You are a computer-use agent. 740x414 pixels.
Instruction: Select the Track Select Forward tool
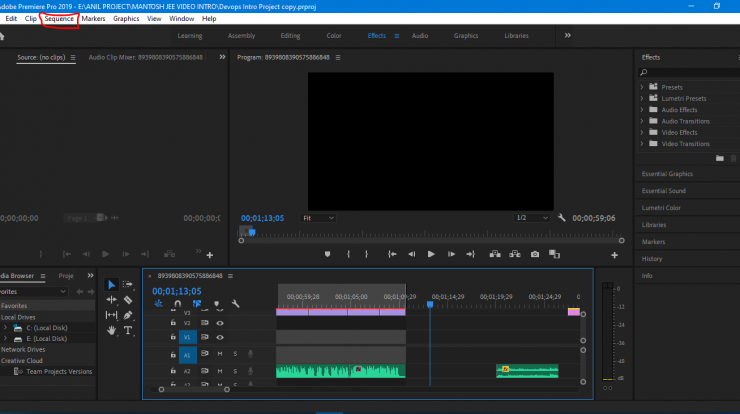click(127, 285)
